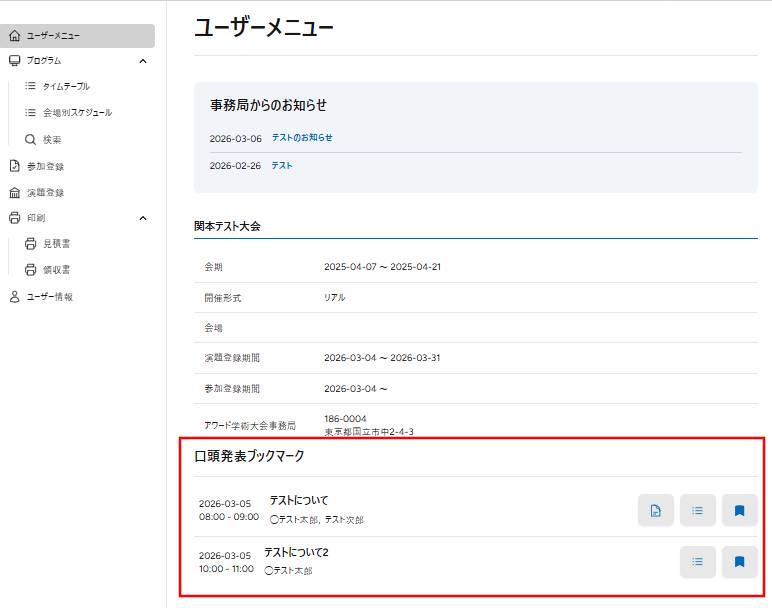Screen dimensions: 772x608
Task: Open 領収書 under the print menu
Action: [56, 270]
